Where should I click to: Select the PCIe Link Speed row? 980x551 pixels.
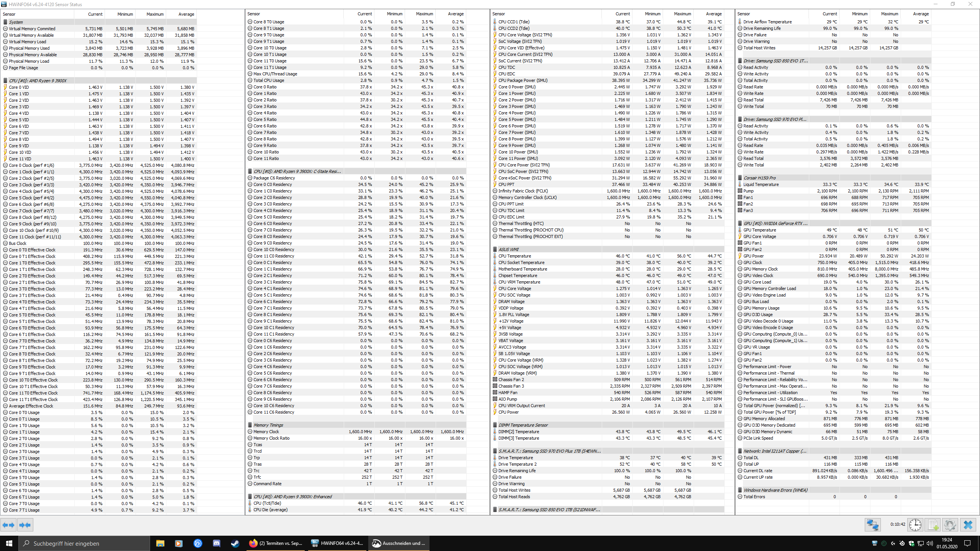click(x=834, y=438)
